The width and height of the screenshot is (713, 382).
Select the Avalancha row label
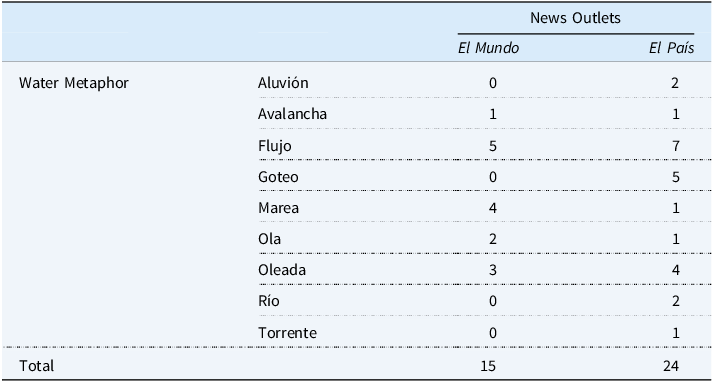(292, 114)
